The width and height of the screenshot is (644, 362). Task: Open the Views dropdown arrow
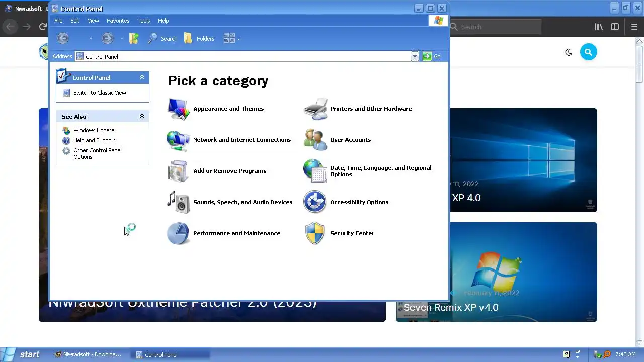(x=239, y=39)
